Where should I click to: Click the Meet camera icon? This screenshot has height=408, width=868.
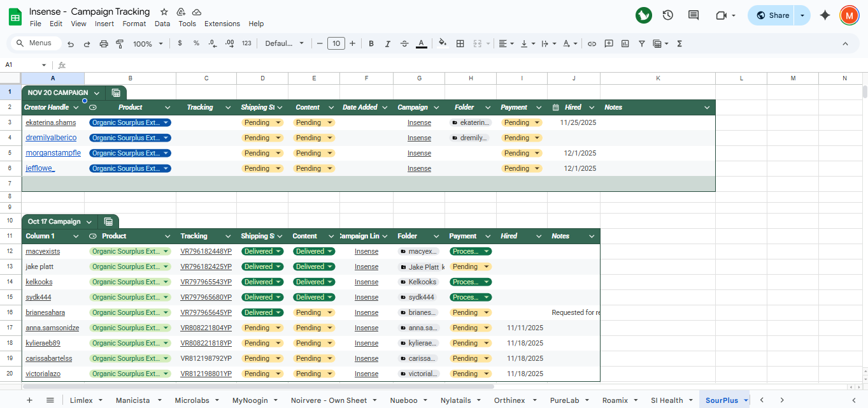(x=722, y=15)
